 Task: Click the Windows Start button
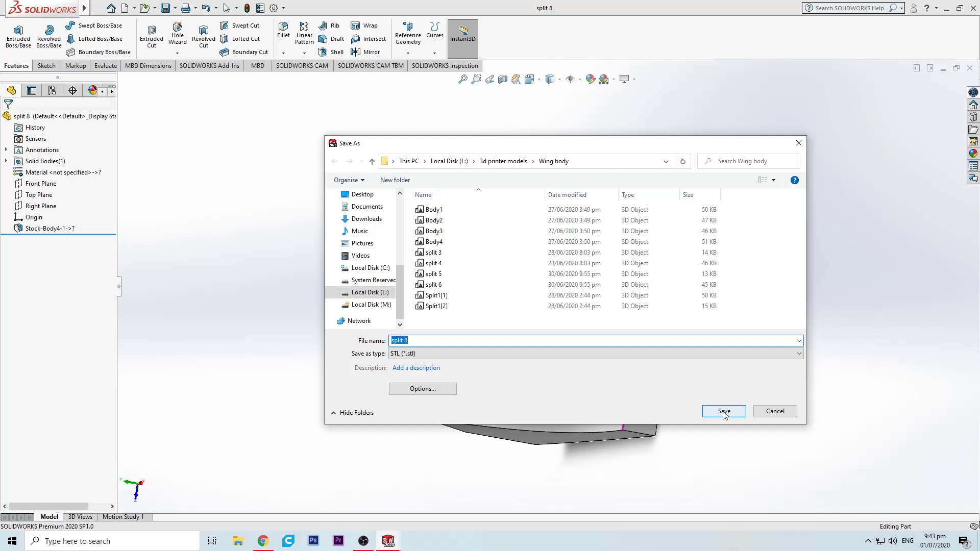point(12,541)
